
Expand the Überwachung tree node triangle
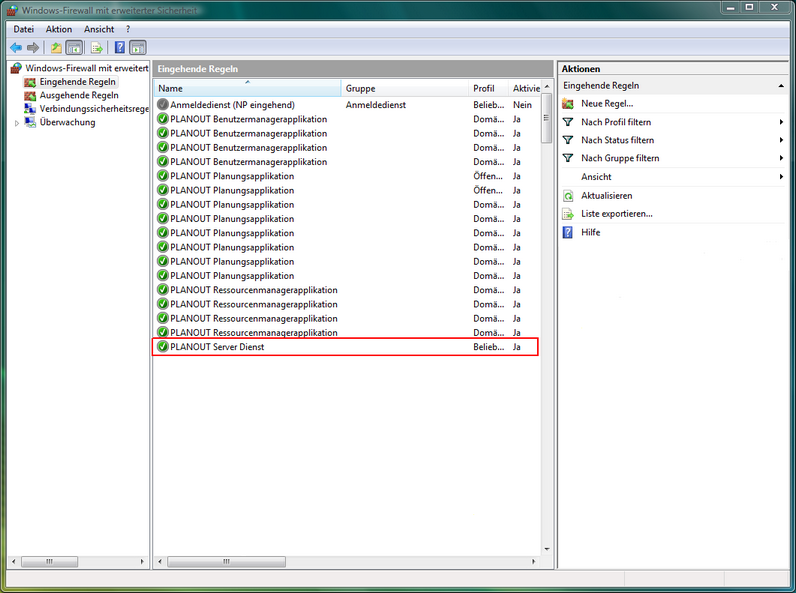click(x=17, y=123)
